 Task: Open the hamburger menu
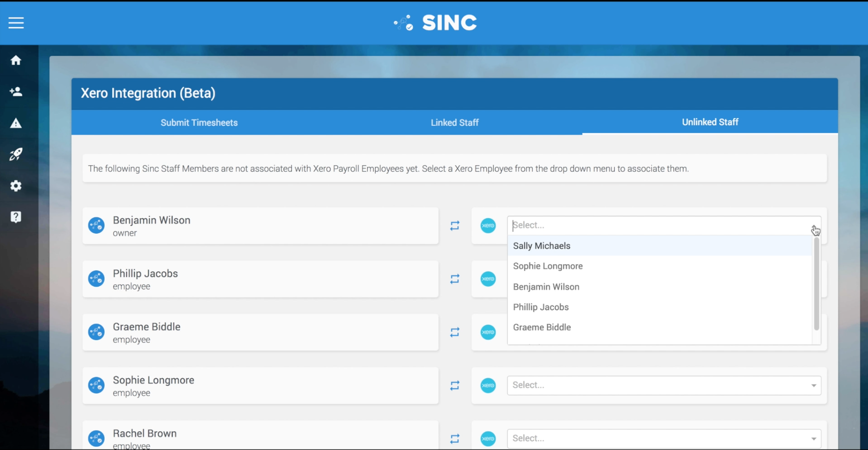(x=16, y=23)
